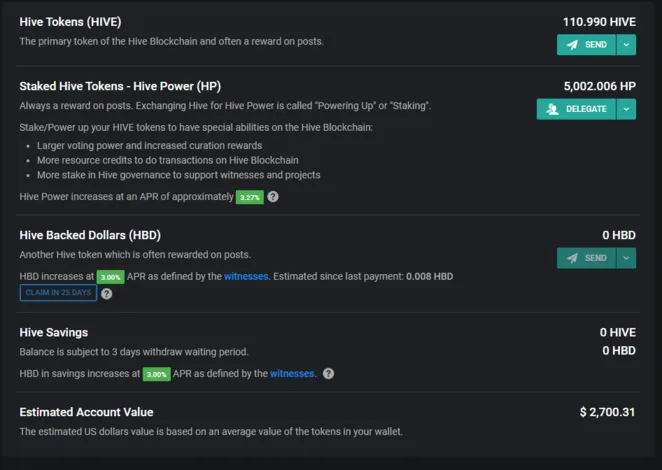Screen dimensions: 662x470
Task: Click the help icon next to Claim in 25 days
Action: [x=107, y=293]
